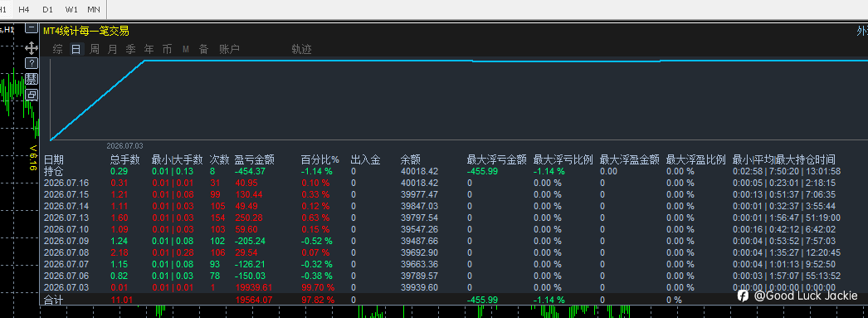Click the 最大浮亏比例 column header
Viewport: 868px width, 318px height.
[563, 160]
